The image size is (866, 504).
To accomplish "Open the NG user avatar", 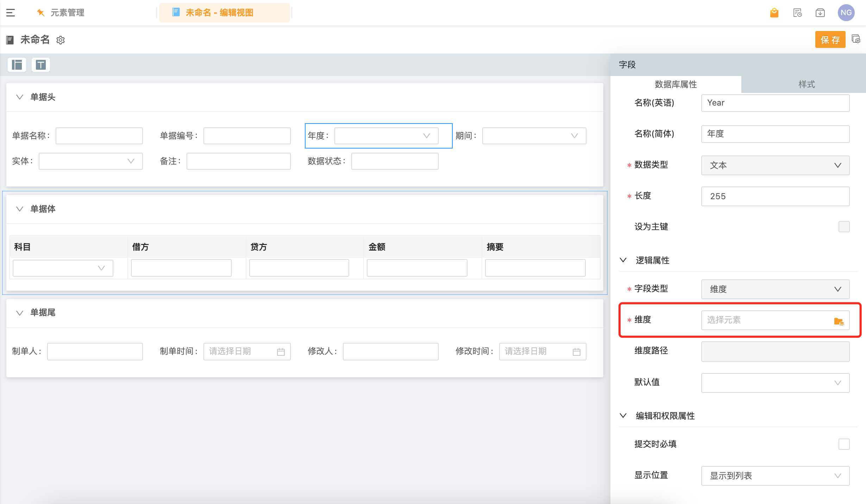I will (x=846, y=13).
